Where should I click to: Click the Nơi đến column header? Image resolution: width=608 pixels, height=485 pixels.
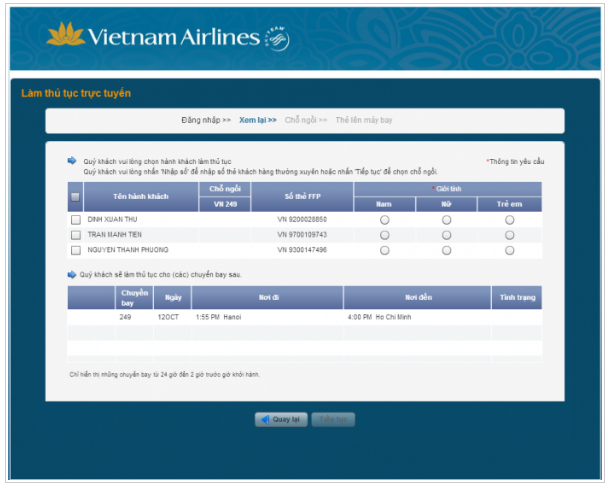(x=418, y=298)
